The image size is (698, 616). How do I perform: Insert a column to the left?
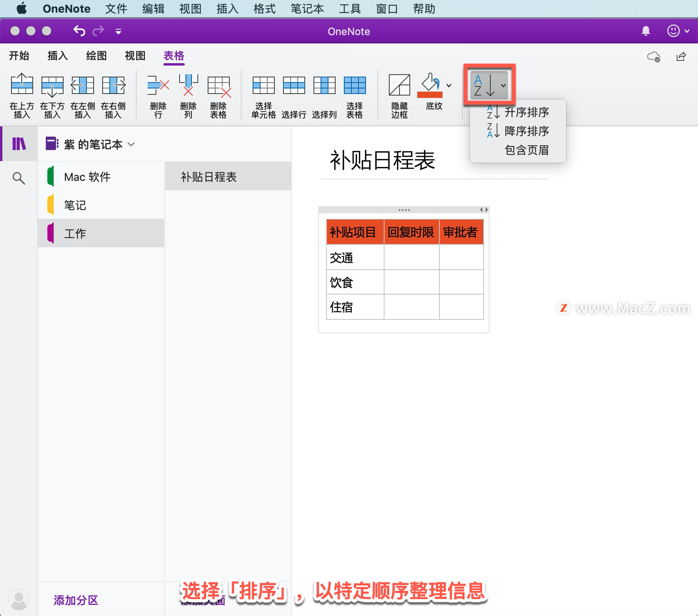click(83, 96)
